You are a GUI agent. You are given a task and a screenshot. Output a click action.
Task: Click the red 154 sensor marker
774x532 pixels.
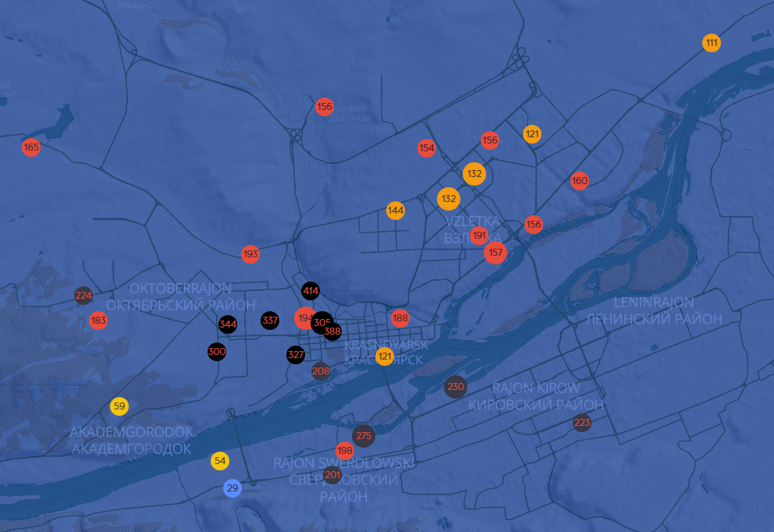pyautogui.click(x=427, y=148)
